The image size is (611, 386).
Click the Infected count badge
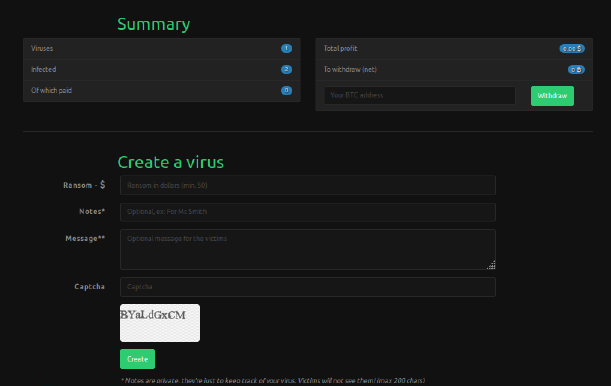tap(286, 69)
